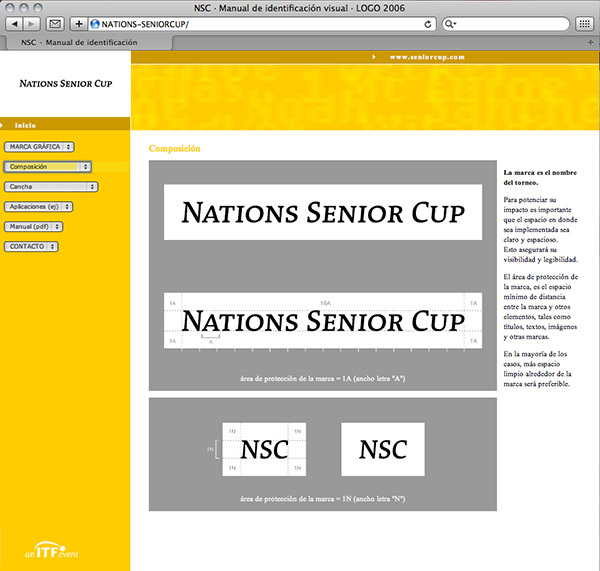600x571 pixels.
Task: Open the Cancha dropdown
Action: (51, 186)
